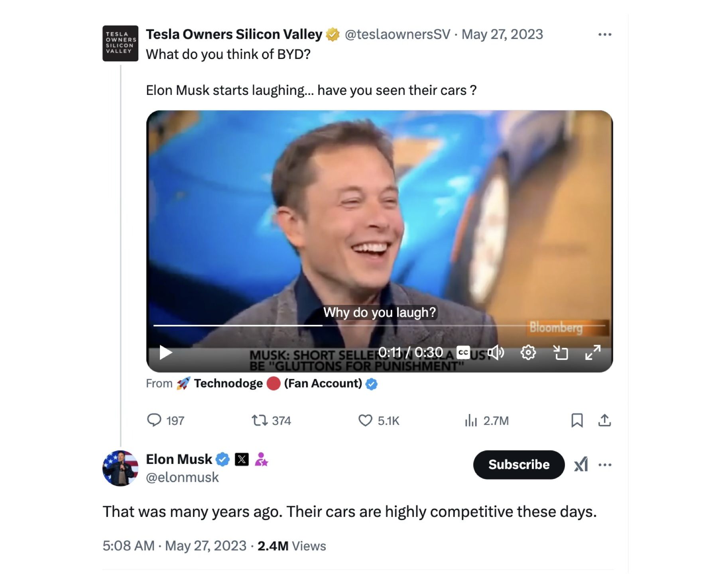Click Elon Musk's profile avatar
The width and height of the screenshot is (728, 587).
[120, 468]
